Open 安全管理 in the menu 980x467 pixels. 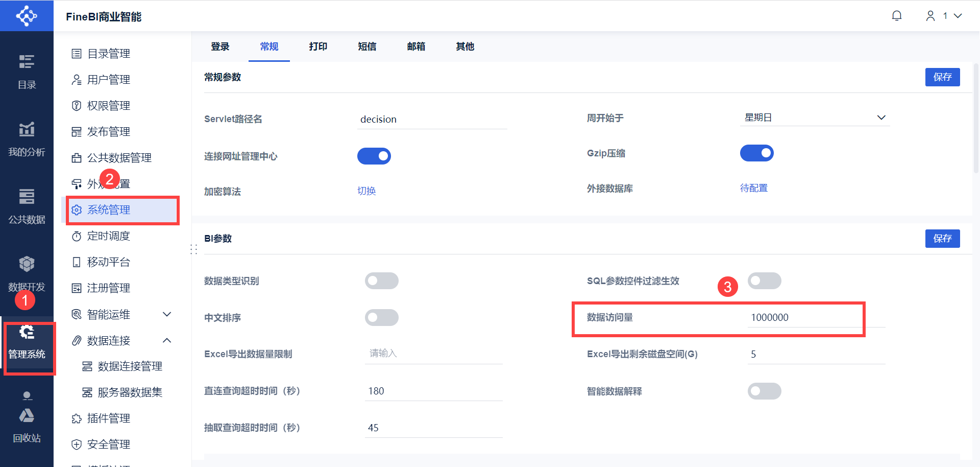coord(109,445)
